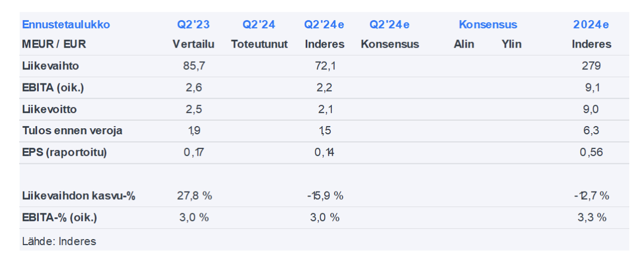Select the 279 full-year Liikevaihto value
The image size is (644, 262).
click(x=591, y=66)
